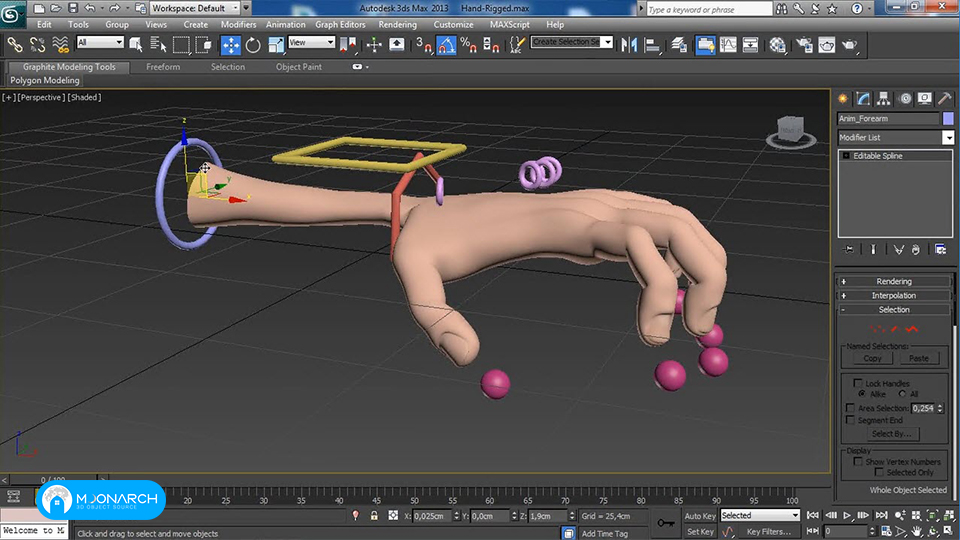The image size is (960, 540).
Task: Switch to the Motion panel icon
Action: (905, 99)
